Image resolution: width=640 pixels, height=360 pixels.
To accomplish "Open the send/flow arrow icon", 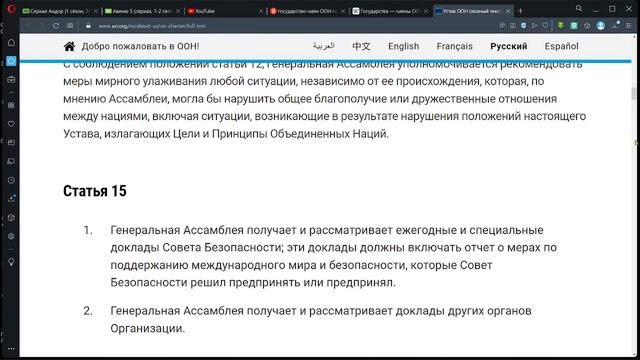I will click(x=534, y=26).
